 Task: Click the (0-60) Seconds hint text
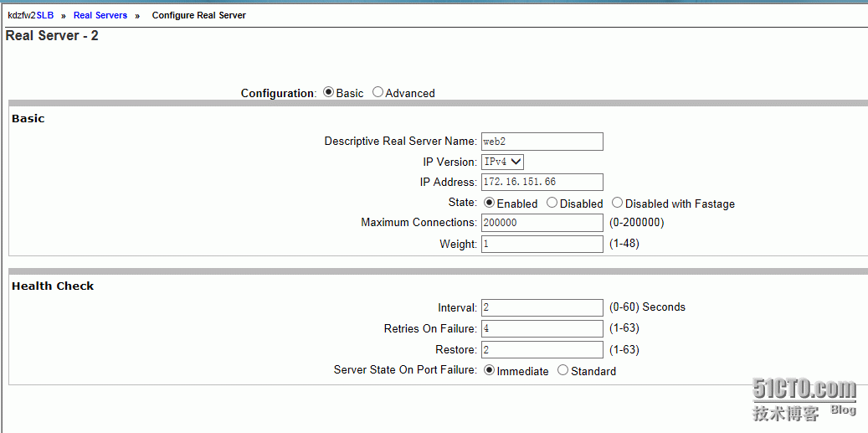[647, 307]
